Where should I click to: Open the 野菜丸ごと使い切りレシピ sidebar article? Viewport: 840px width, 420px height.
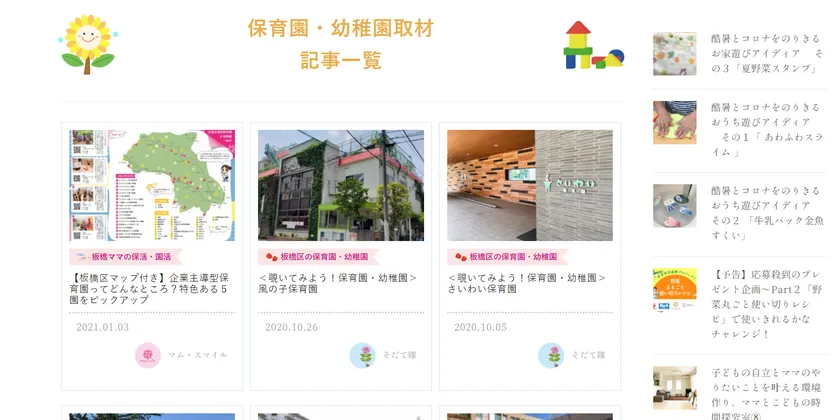coord(763,304)
